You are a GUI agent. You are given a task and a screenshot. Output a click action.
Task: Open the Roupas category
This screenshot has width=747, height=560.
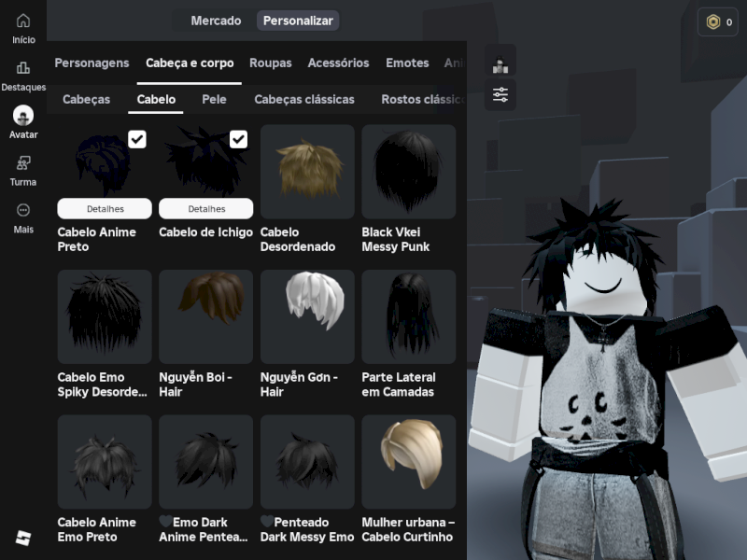tap(270, 63)
